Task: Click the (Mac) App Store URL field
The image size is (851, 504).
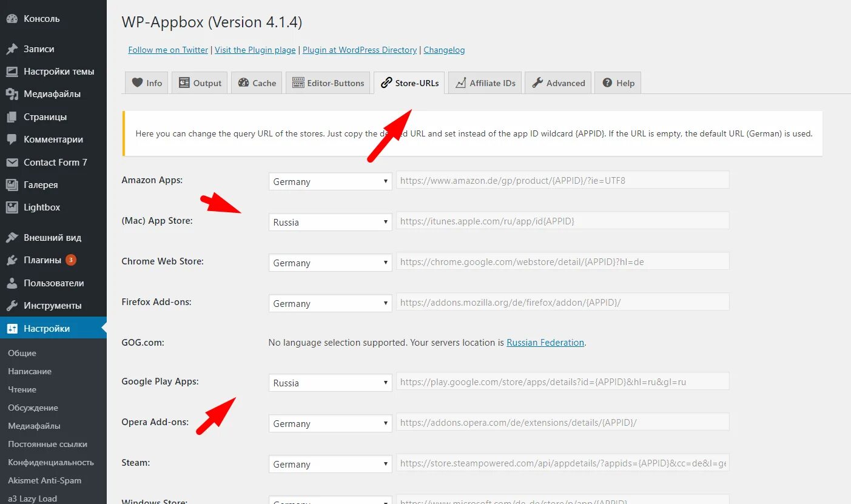Action: (563, 221)
